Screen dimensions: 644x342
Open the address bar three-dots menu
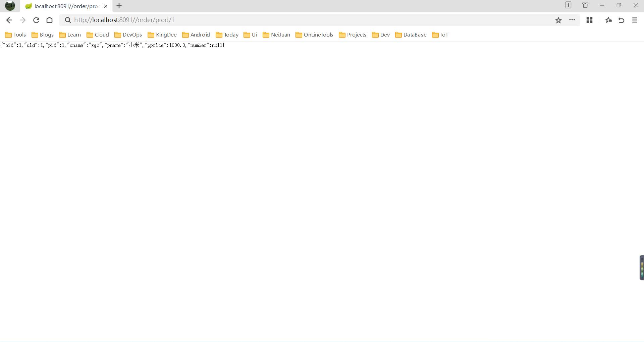point(572,20)
